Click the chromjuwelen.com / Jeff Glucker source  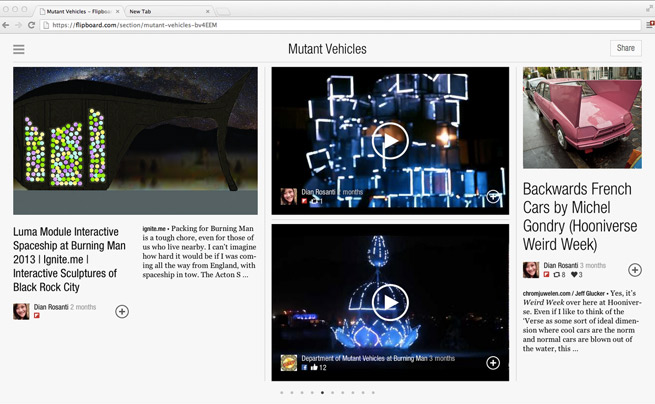564,293
